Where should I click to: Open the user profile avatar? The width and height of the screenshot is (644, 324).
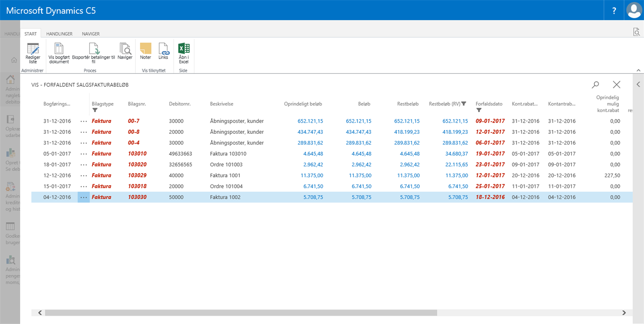coord(634,10)
